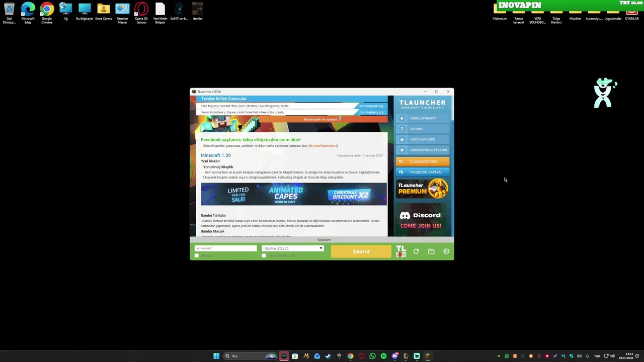
Task: Open the game folder icon in TLauncher
Action: (431, 251)
